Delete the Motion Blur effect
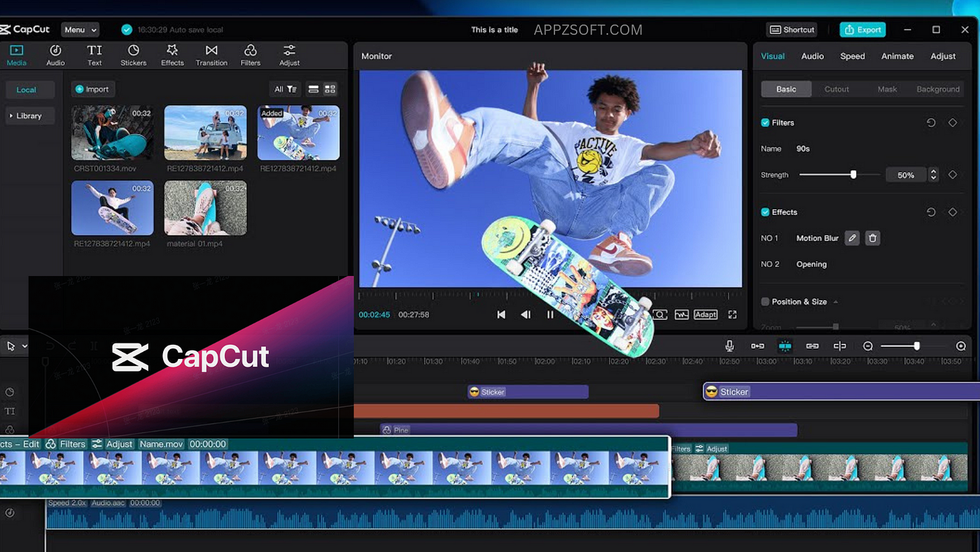This screenshot has height=552, width=980. 872,238
